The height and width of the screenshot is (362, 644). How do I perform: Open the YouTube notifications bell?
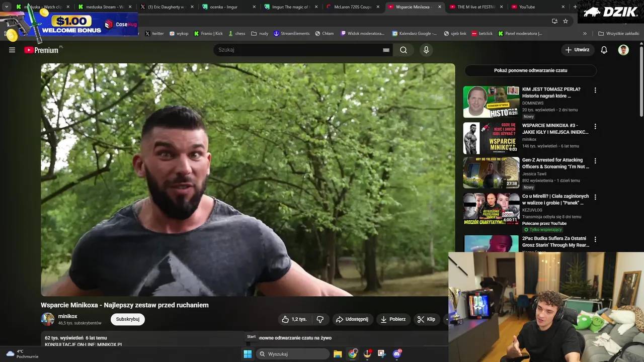coord(604,50)
